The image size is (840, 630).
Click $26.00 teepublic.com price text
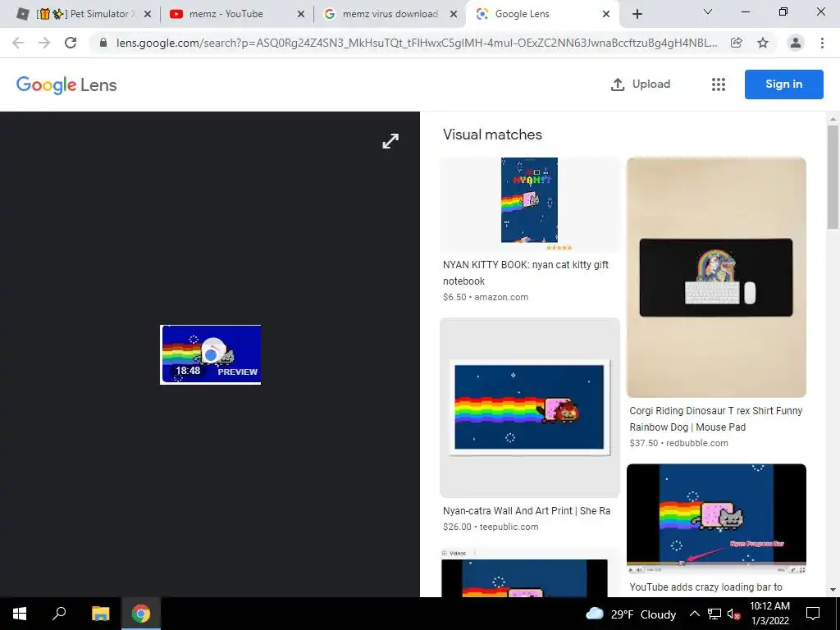[x=491, y=527]
